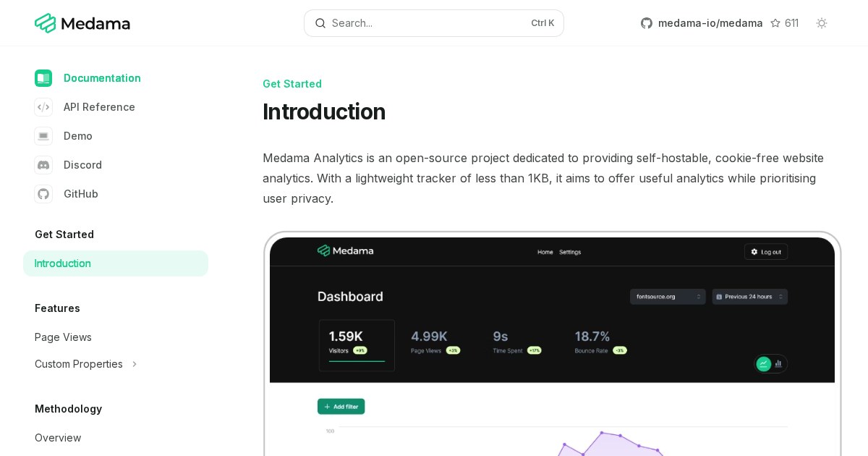Click Home in the dashboard screenshot
The height and width of the screenshot is (456, 868).
545,252
